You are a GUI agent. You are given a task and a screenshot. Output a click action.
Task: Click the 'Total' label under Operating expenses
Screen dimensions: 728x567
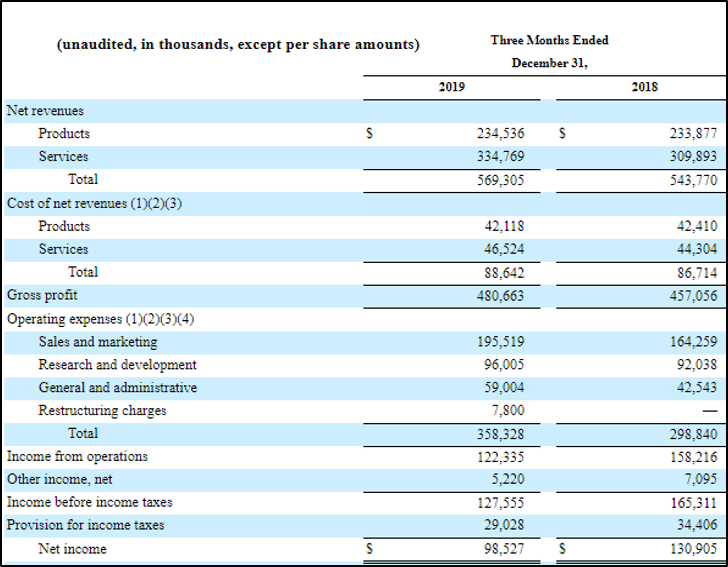pyautogui.click(x=83, y=433)
